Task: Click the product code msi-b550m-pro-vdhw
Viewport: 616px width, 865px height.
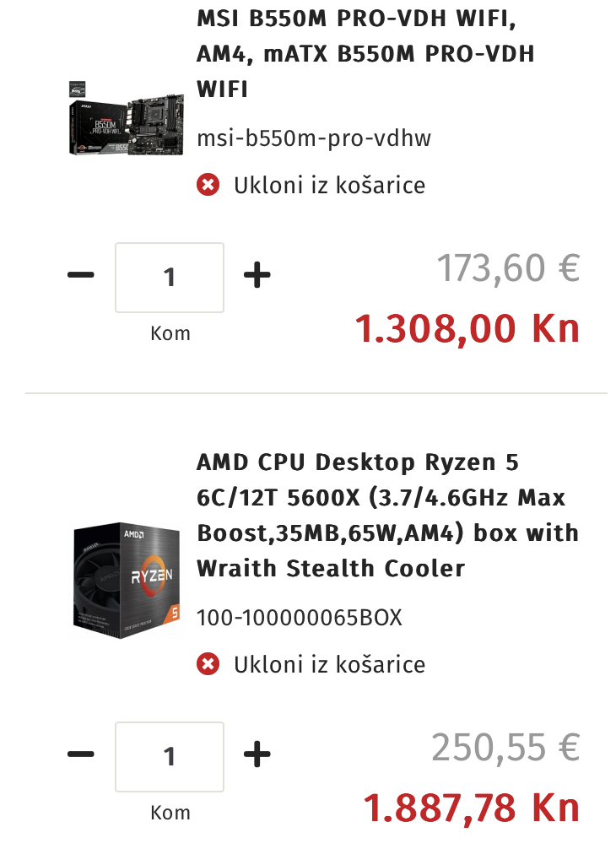Action: 313,138
